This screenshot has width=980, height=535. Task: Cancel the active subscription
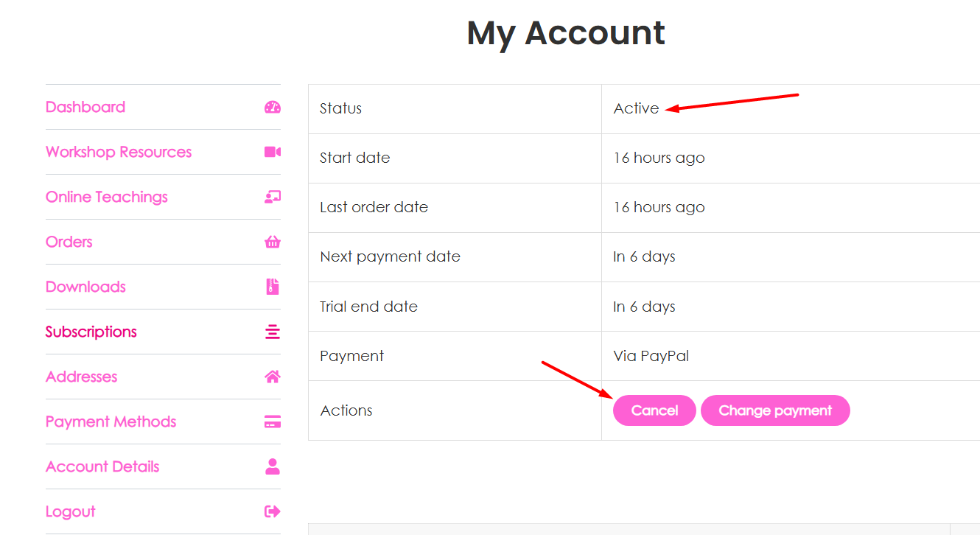click(654, 410)
